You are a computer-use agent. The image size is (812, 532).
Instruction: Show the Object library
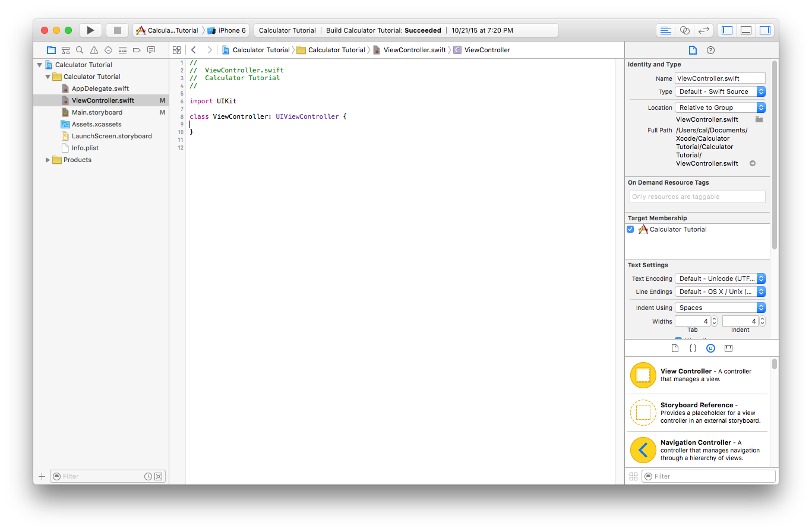coord(710,349)
